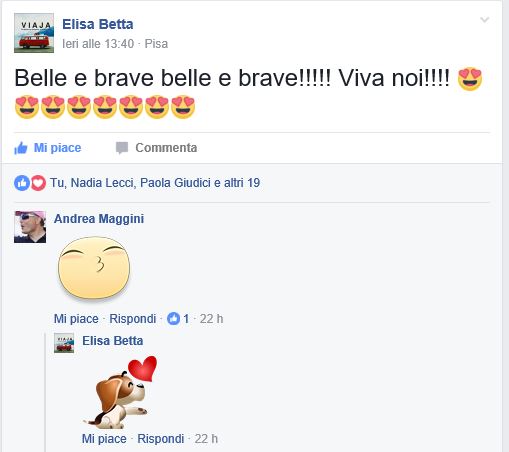Click the thumbs-up icon beside Mi piace
509x452 pixels.
click(21, 148)
